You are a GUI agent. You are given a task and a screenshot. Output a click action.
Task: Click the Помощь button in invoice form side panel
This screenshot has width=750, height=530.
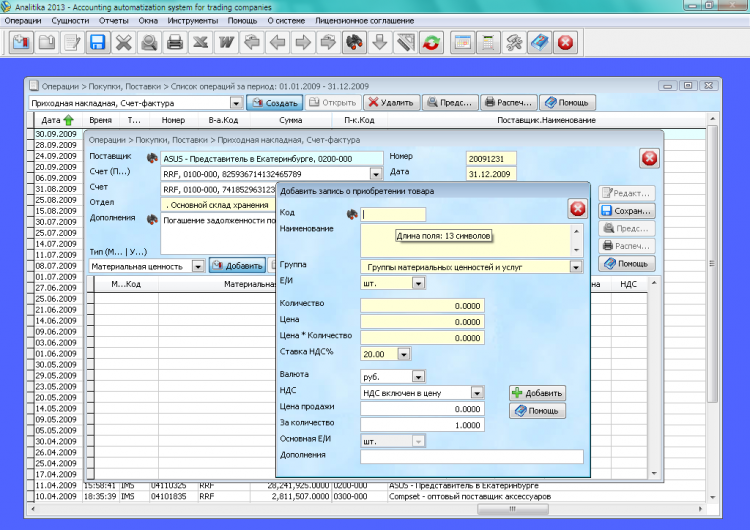click(627, 264)
